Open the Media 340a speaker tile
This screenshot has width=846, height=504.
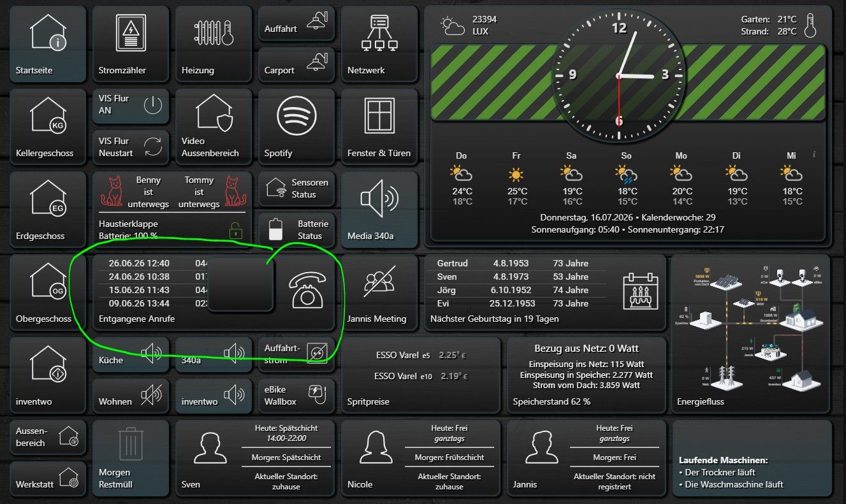click(379, 210)
